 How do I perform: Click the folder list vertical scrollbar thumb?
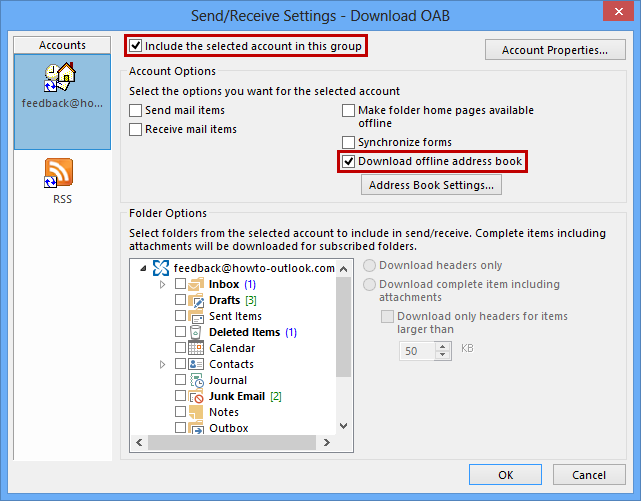click(343, 327)
